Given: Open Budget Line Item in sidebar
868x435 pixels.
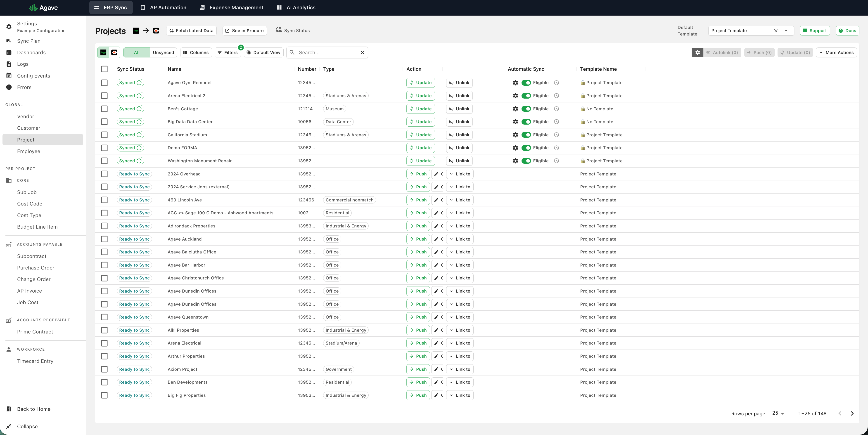Looking at the screenshot, I should tap(37, 227).
